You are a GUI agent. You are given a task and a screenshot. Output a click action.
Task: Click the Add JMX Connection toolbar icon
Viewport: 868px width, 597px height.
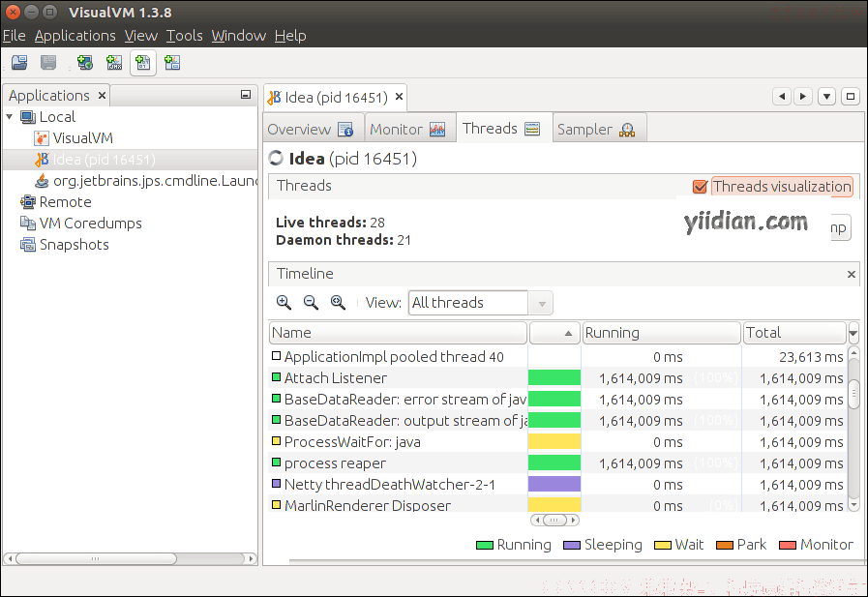tap(114, 63)
